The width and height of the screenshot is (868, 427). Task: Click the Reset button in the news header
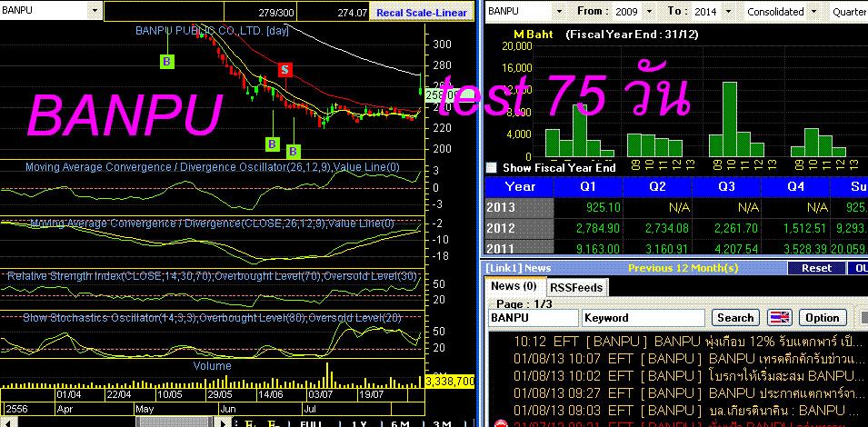click(816, 268)
